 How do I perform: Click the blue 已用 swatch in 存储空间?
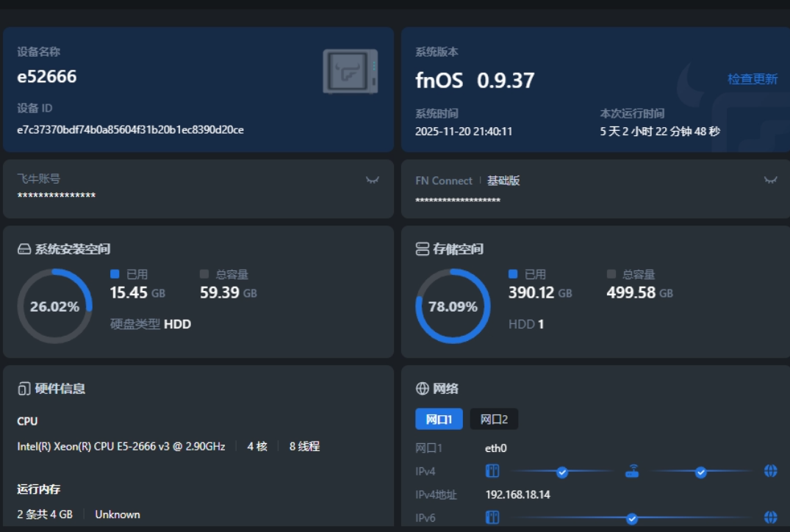tap(513, 274)
